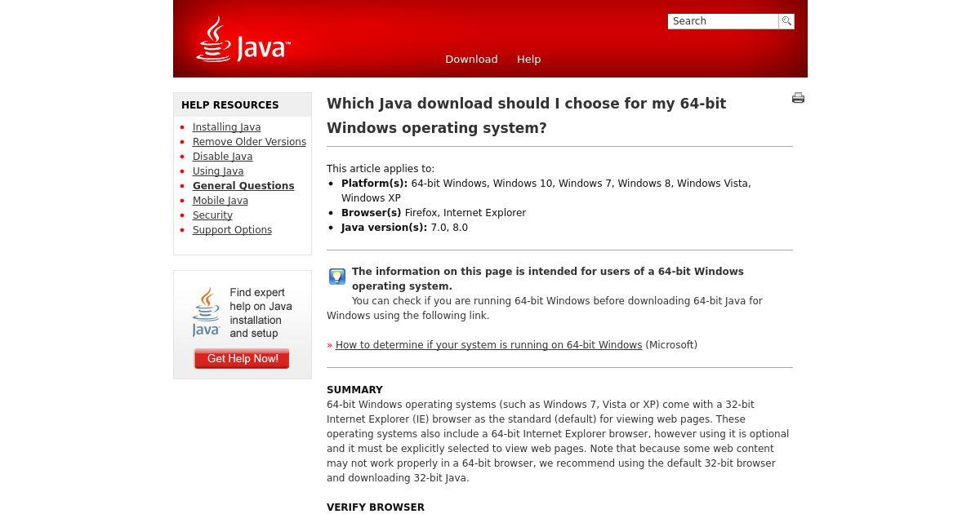Click the bold 64-bit Windows users notice
Screen dimensions: 980x514
(x=548, y=279)
